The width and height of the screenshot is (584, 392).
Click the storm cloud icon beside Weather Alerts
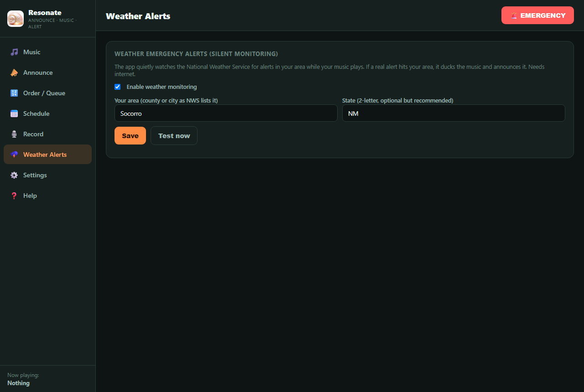click(14, 155)
